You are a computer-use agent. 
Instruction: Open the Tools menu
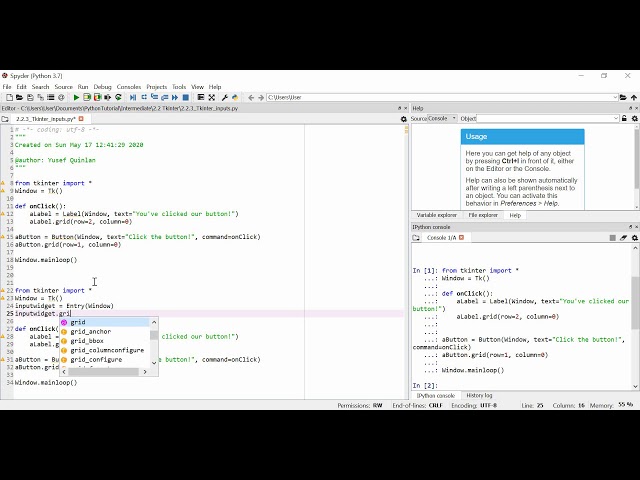[x=179, y=87]
